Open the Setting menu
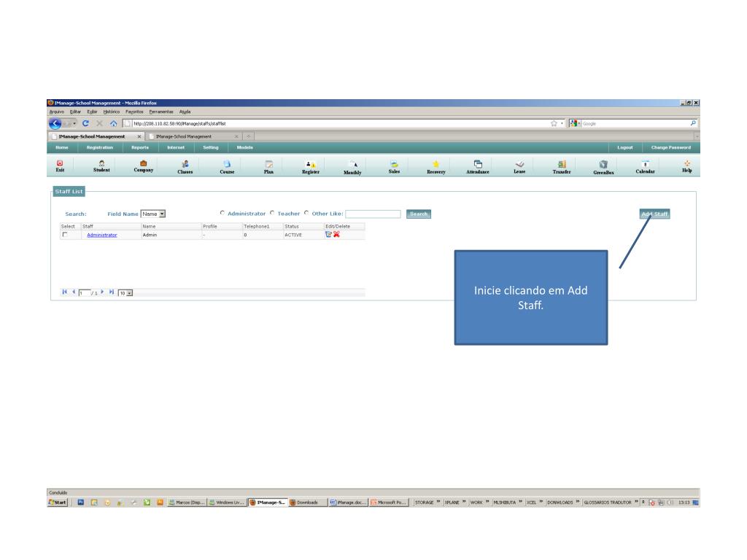Viewport: 747px width, 560px height. point(211,147)
